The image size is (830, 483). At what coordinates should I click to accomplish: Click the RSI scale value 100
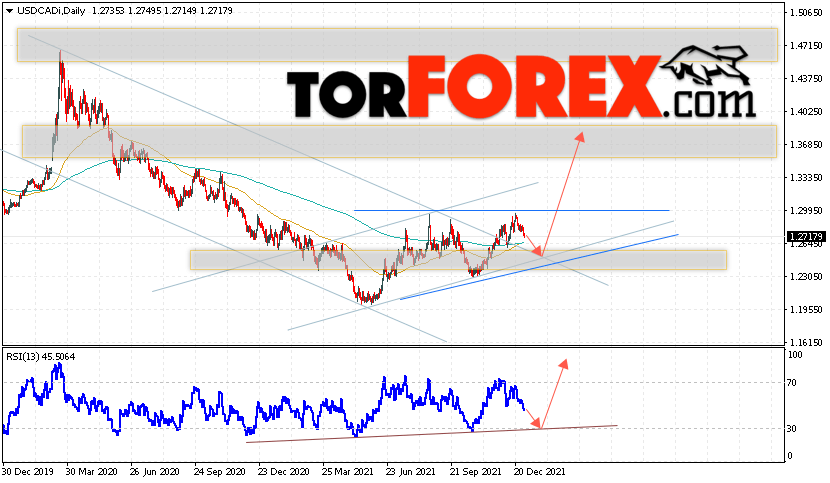795,355
